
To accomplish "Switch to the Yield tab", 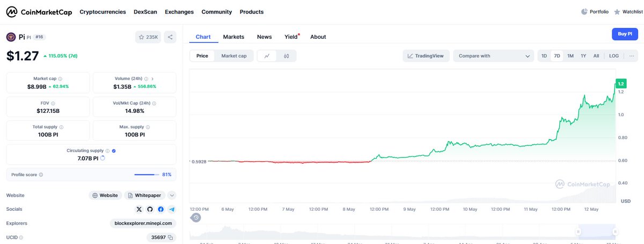I will 291,37.
